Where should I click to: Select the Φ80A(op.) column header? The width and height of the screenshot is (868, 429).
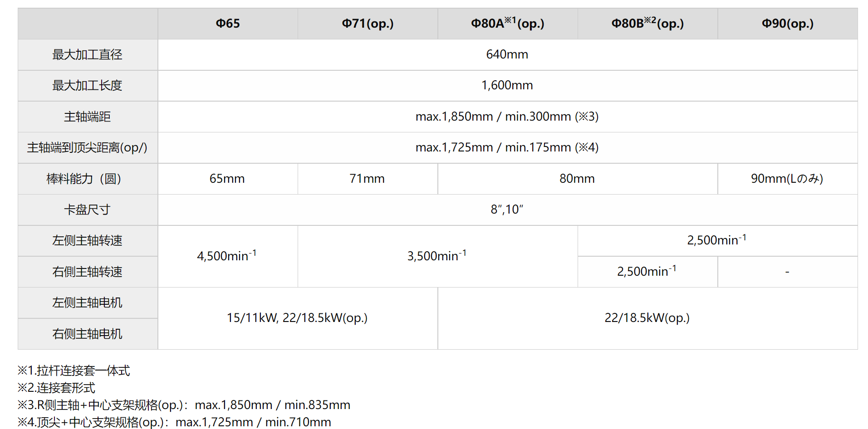(x=507, y=24)
